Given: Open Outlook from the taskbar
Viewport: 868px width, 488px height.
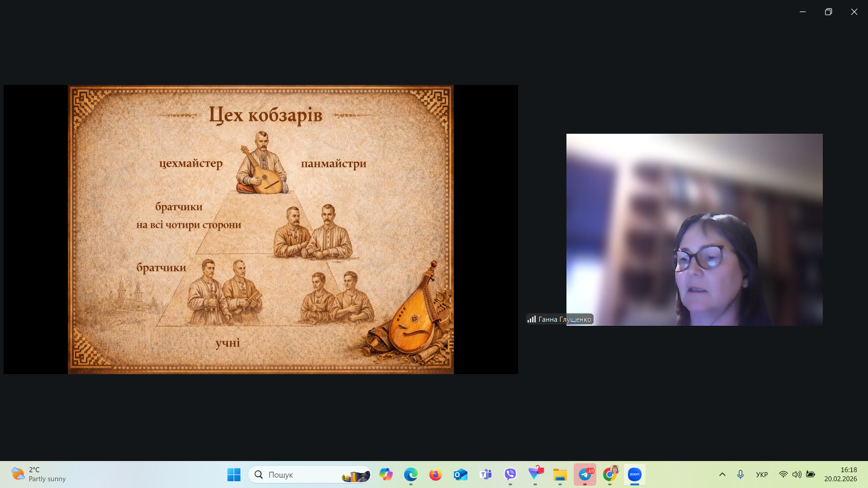Looking at the screenshot, I should click(460, 474).
